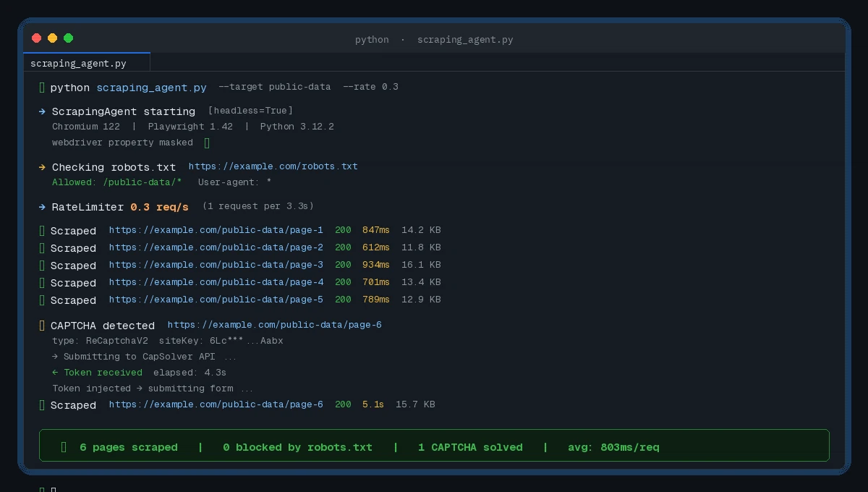Viewport: 868px width, 492px height.
Task: Click the green checkmark beside page-1 Scraped line
Action: (42, 230)
